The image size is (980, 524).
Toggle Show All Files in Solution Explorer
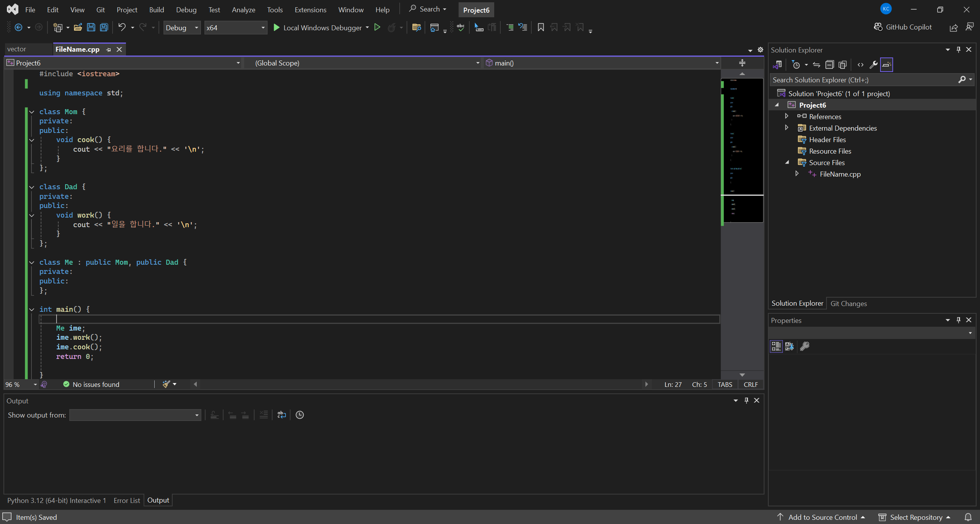[842, 65]
